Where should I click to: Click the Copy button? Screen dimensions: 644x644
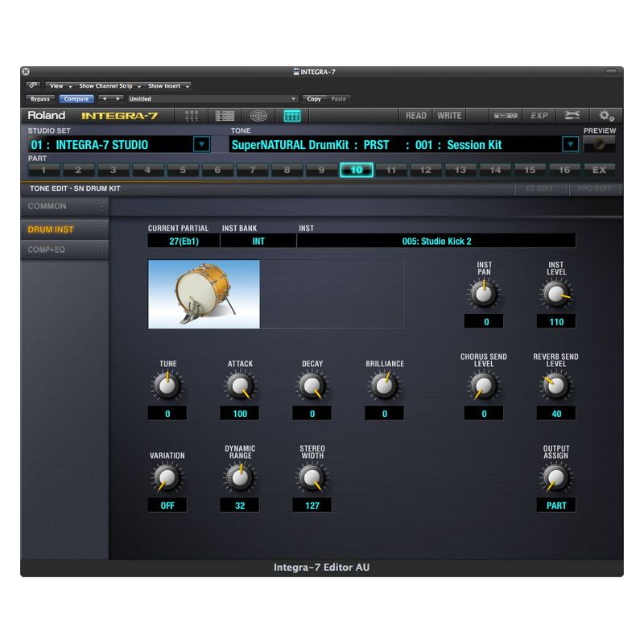(314, 99)
